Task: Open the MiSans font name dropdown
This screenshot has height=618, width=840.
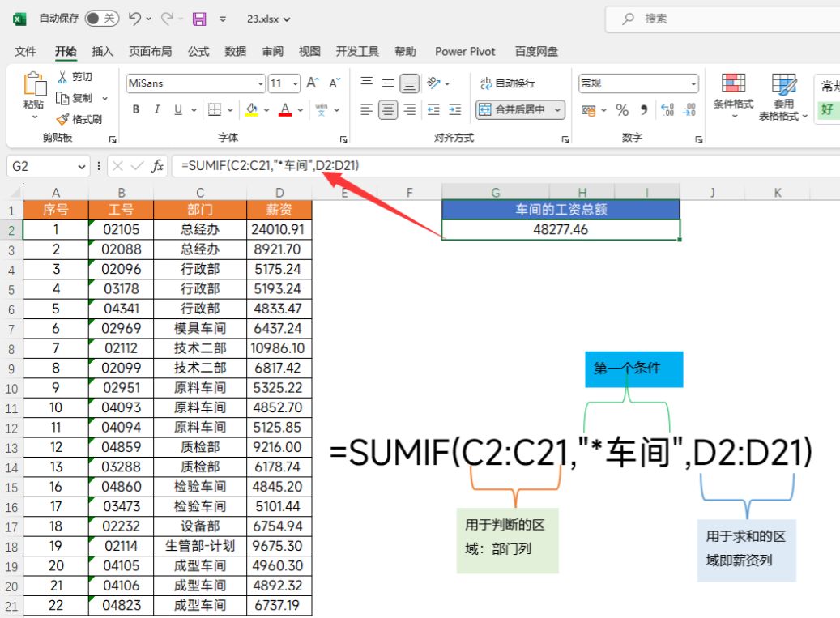Action: 260,83
